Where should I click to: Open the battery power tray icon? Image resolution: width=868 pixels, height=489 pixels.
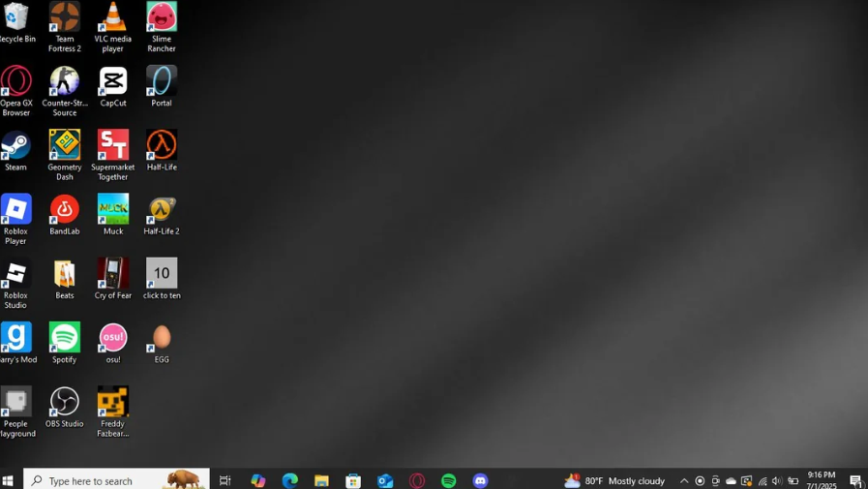[793, 480]
